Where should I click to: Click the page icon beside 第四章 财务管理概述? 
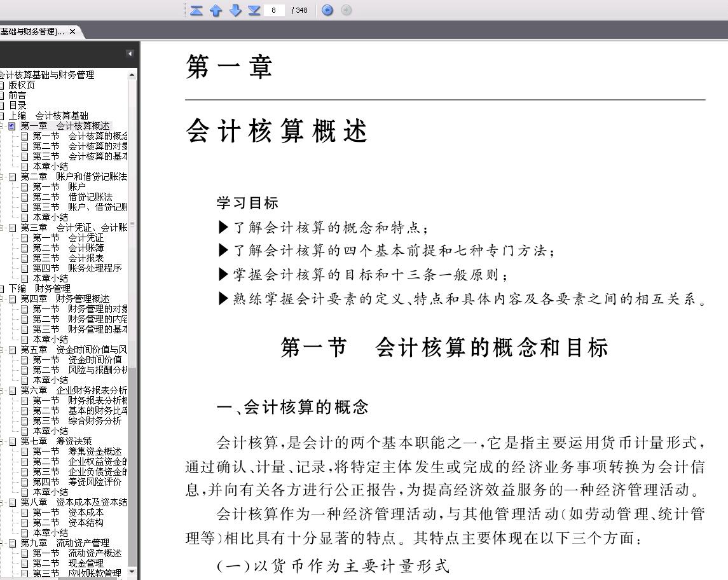[x=12, y=299]
